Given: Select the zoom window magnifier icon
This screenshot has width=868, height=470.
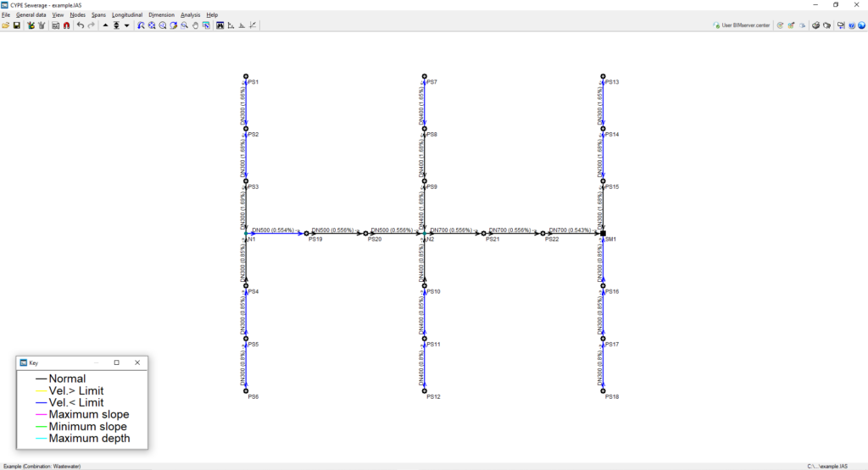Looking at the screenshot, I should pos(184,25).
